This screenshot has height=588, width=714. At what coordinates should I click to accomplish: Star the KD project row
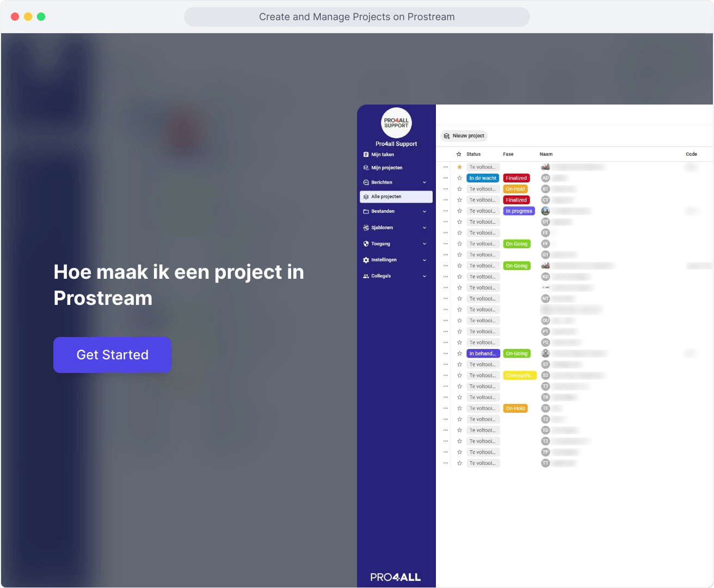click(459, 277)
